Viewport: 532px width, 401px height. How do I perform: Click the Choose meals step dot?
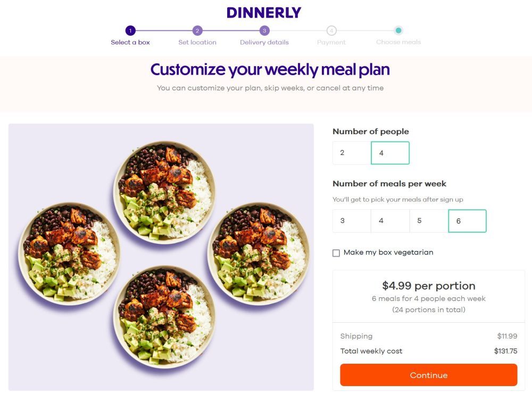[398, 30]
